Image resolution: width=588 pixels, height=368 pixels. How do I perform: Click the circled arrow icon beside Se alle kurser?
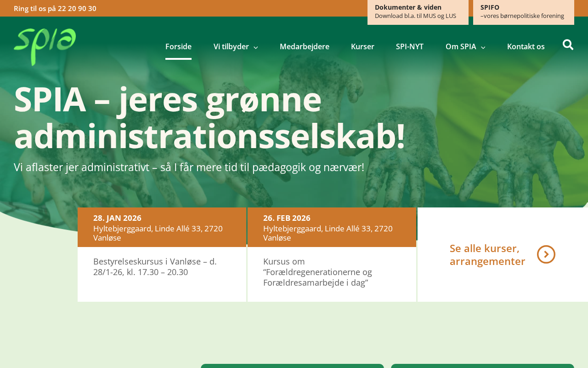[x=546, y=254]
